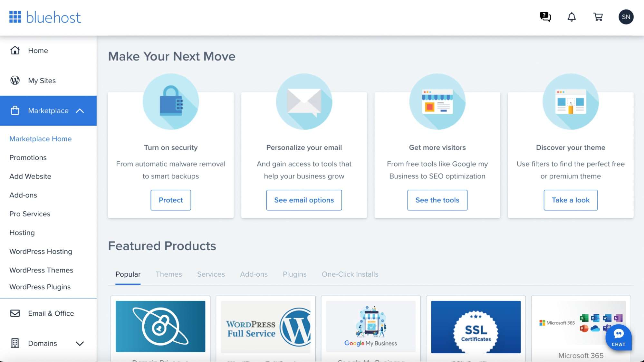Screen dimensions: 644x362
Task: Click the Protect button
Action: coord(171,200)
